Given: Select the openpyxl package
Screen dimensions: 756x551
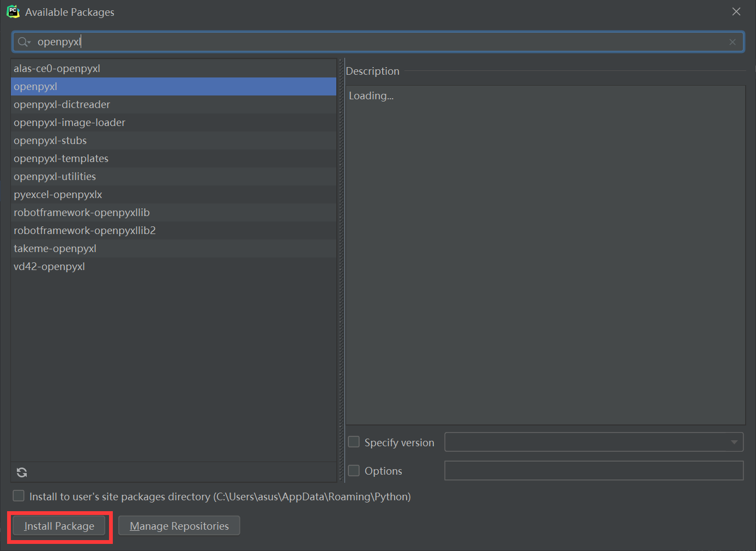Looking at the screenshot, I should pyautogui.click(x=174, y=86).
